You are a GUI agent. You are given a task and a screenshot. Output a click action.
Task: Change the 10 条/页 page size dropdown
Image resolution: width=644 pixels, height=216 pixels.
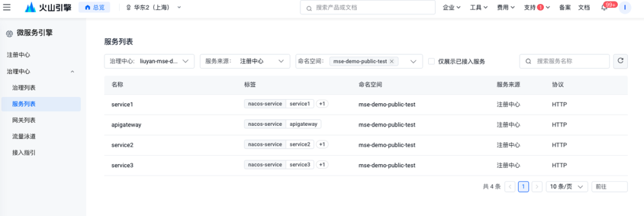pos(567,186)
